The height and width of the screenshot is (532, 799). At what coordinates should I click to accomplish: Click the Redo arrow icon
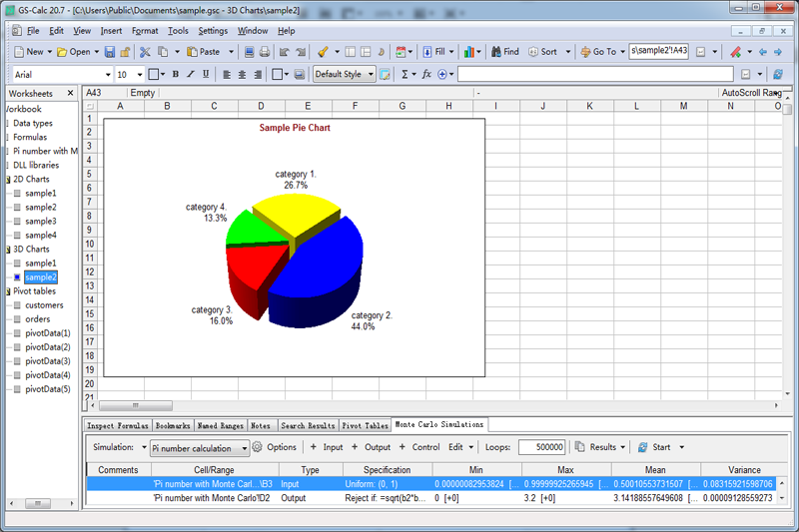click(301, 52)
